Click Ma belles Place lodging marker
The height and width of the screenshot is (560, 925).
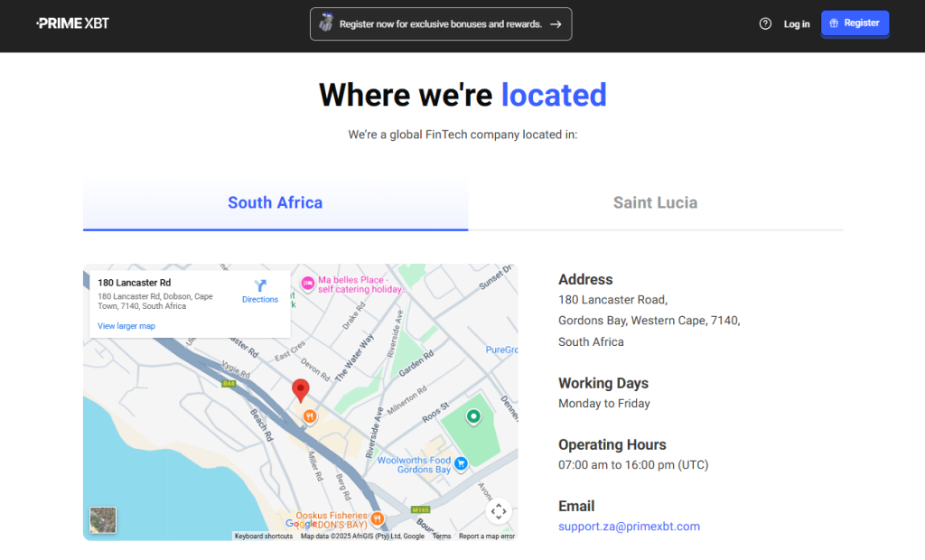308,283
